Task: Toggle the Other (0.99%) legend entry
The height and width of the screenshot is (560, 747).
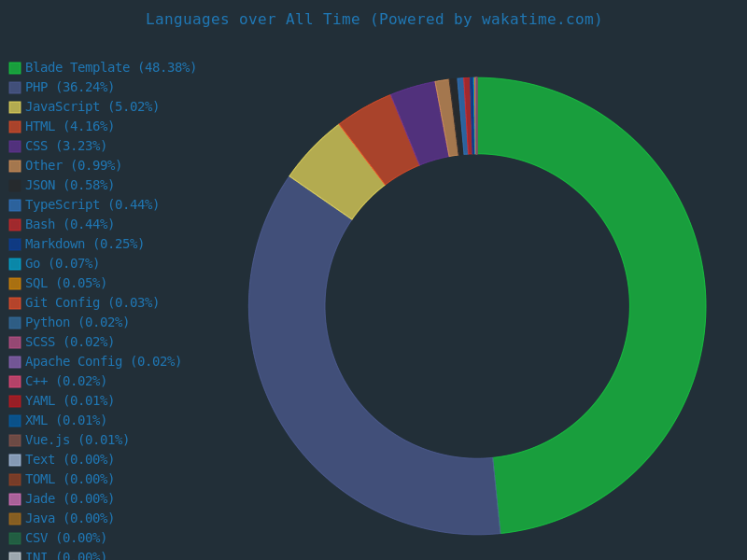Action: 73,166
